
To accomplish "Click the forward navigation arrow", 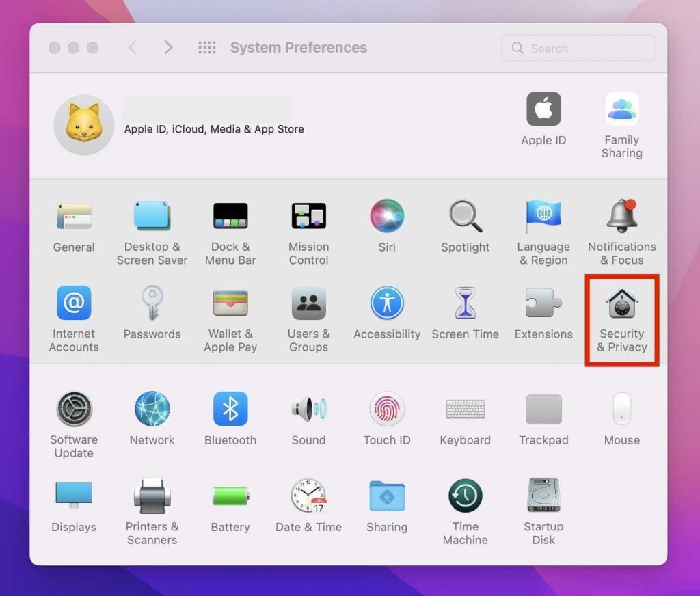I will [168, 48].
